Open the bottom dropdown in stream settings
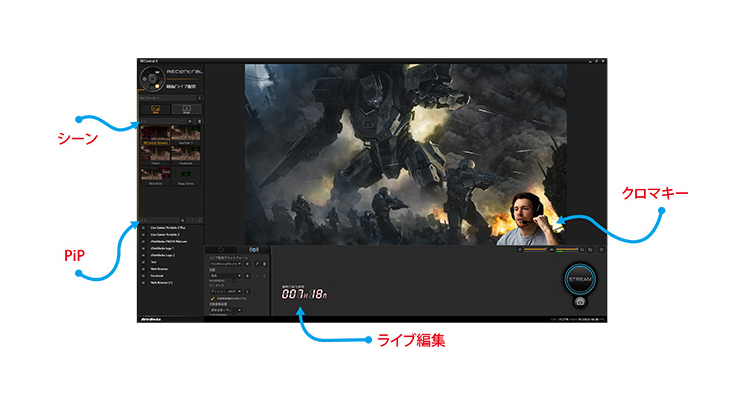Screen dimensions: 750x400 pos(225,310)
